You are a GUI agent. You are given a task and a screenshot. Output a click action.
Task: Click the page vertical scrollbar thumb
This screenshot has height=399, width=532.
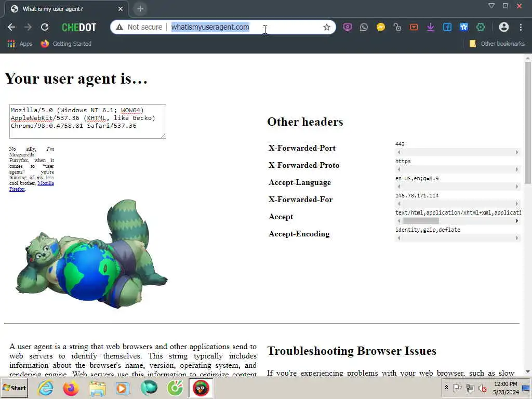click(x=528, y=122)
